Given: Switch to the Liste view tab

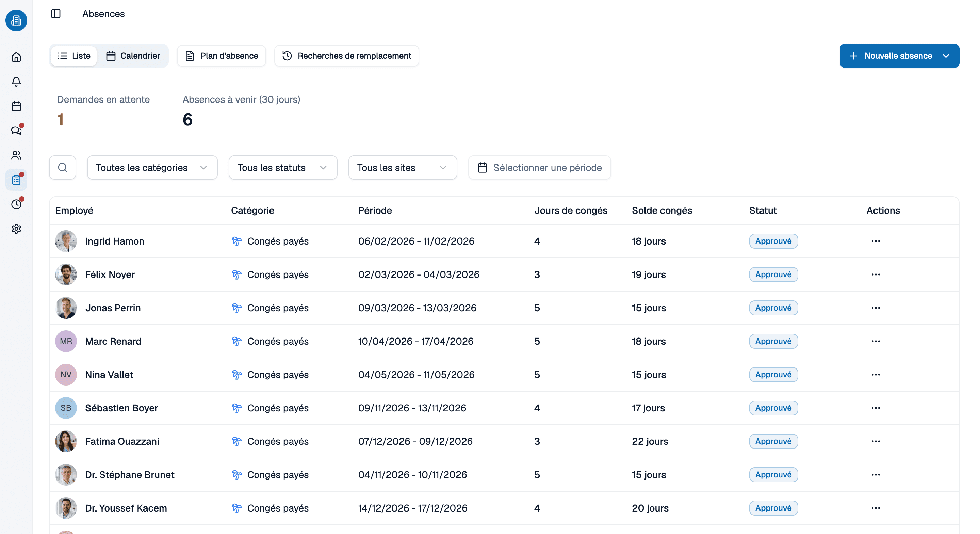Looking at the screenshot, I should [74, 56].
